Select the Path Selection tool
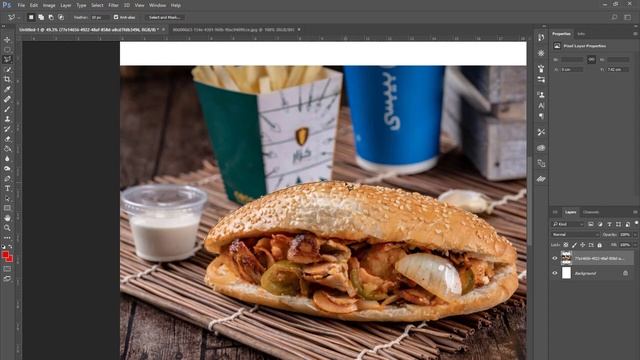Image resolution: width=640 pixels, height=360 pixels. (x=7, y=198)
